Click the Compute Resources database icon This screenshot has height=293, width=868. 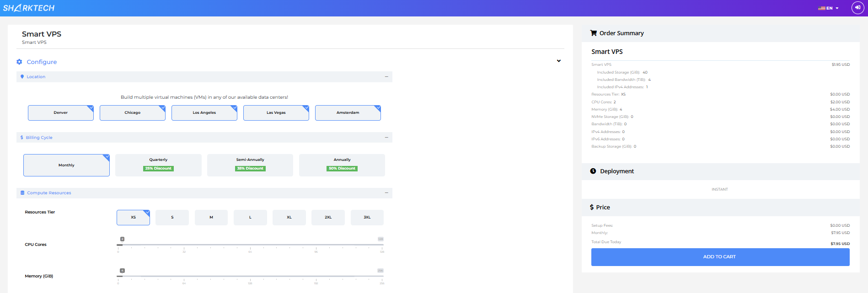(22, 193)
